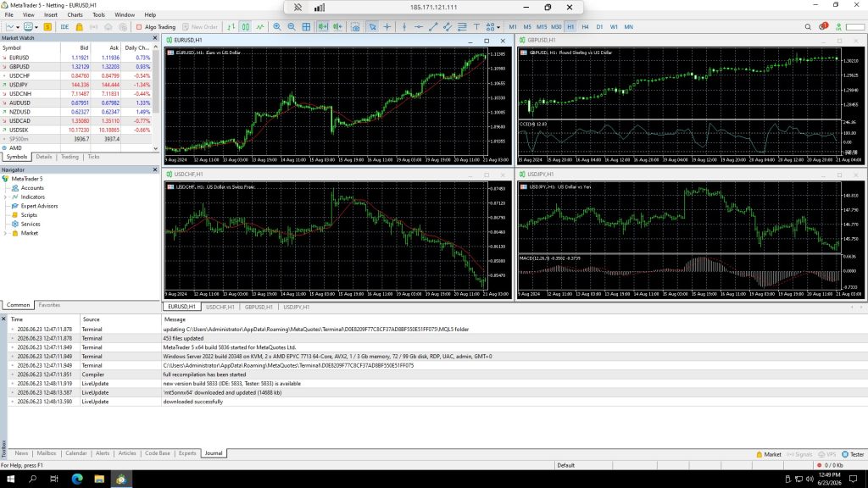Open Microsoft Edge from taskbar

(77, 479)
